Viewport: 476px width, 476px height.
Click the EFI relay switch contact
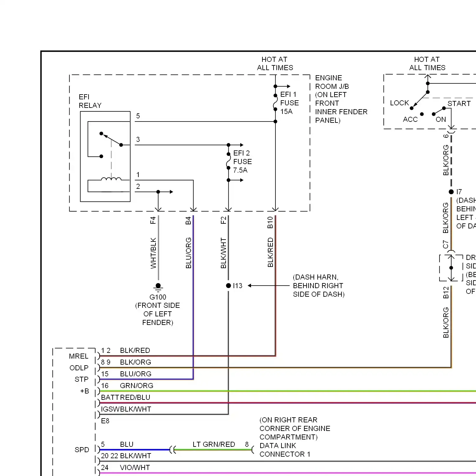(x=111, y=139)
